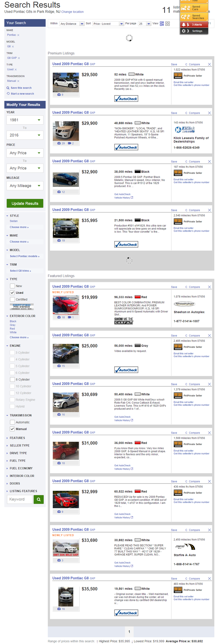Open the Sort Price - Lowest dropdown
The image size is (216, 644).
(x=108, y=24)
